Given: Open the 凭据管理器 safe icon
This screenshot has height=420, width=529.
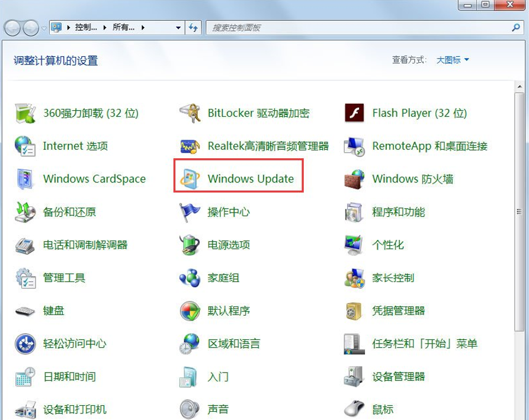Looking at the screenshot, I should [x=354, y=310].
